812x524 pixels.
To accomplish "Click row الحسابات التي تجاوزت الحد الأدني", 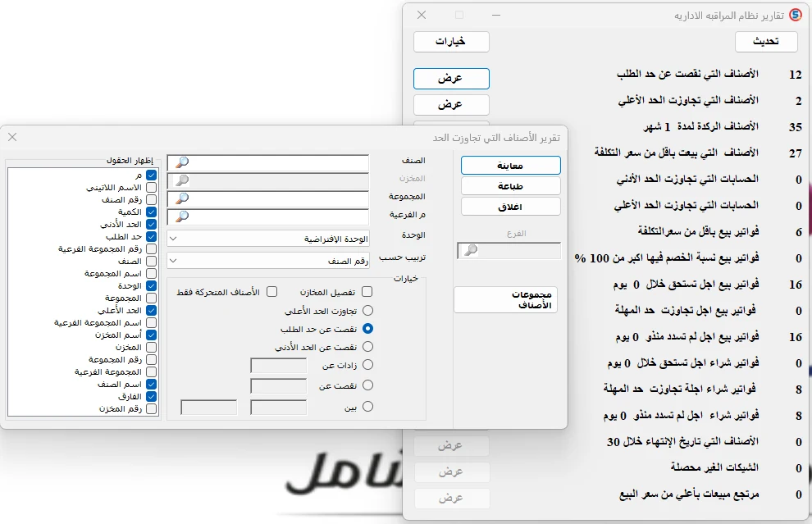I will click(x=687, y=179).
